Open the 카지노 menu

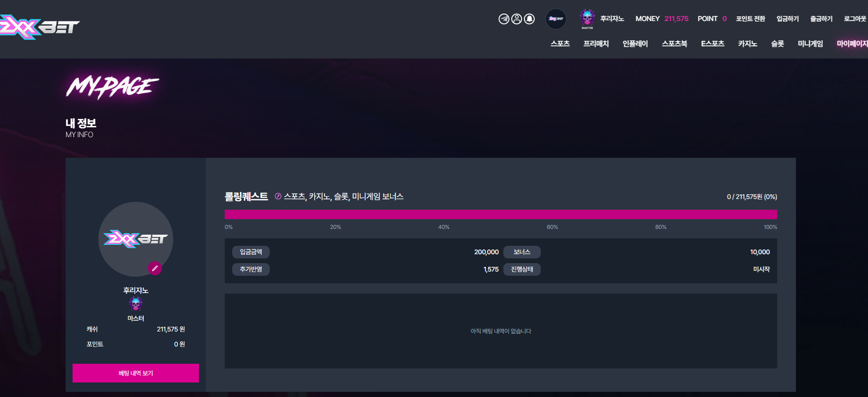coord(748,44)
